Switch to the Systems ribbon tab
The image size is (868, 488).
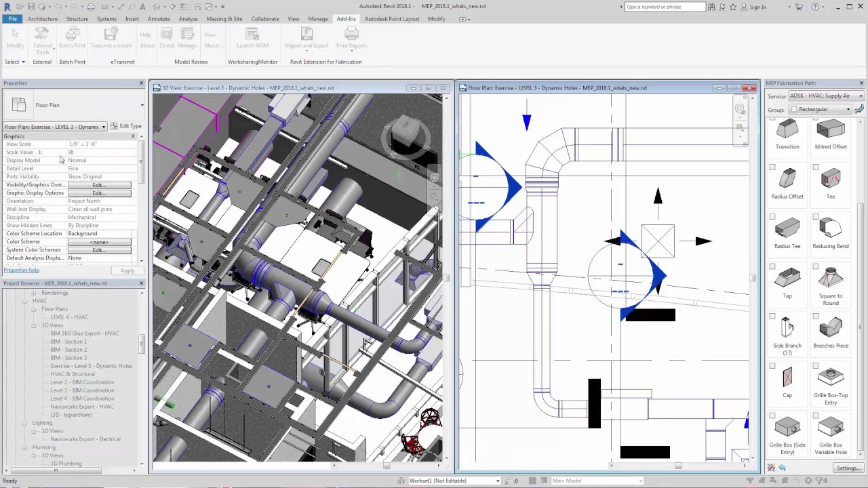(x=106, y=19)
